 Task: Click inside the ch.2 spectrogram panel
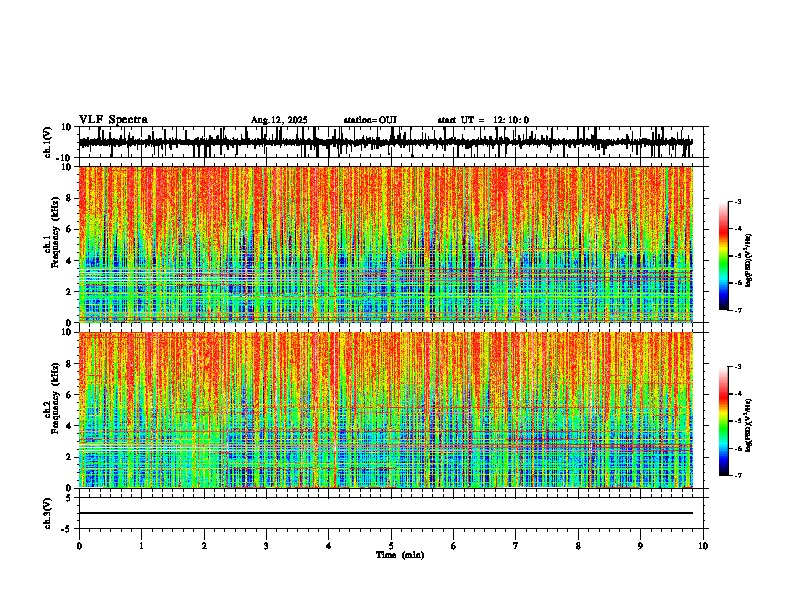[x=385, y=410]
